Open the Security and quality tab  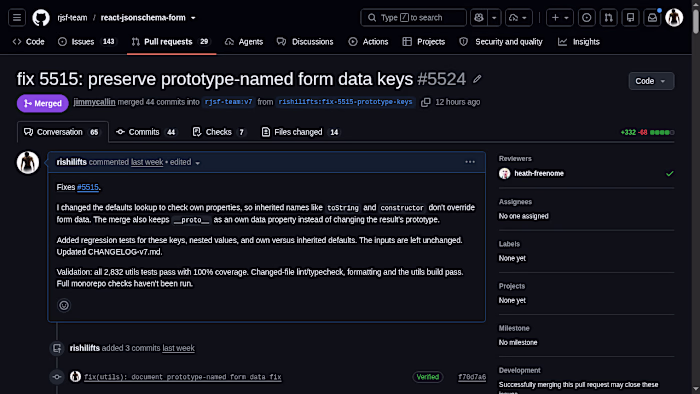(x=500, y=42)
